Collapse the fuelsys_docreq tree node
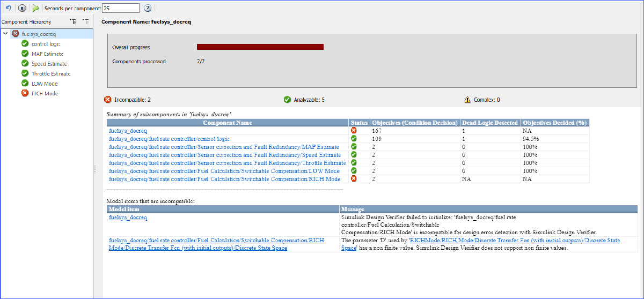 click(5, 34)
